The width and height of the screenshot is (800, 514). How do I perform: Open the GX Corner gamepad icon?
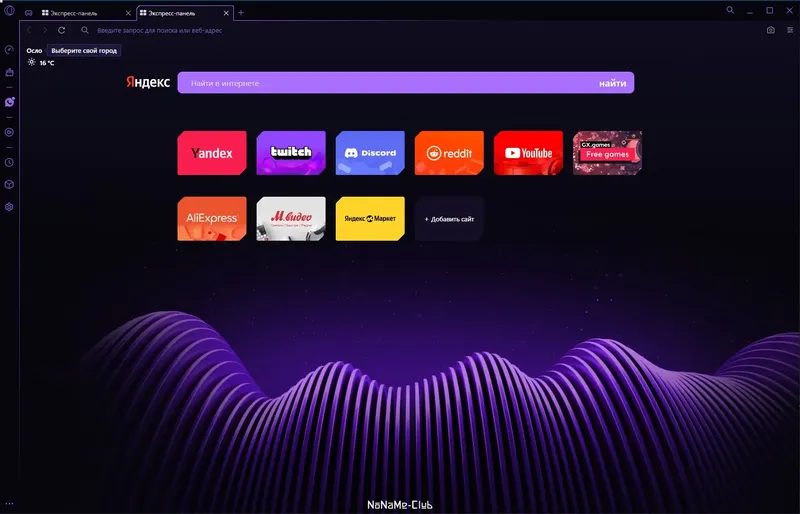point(29,13)
